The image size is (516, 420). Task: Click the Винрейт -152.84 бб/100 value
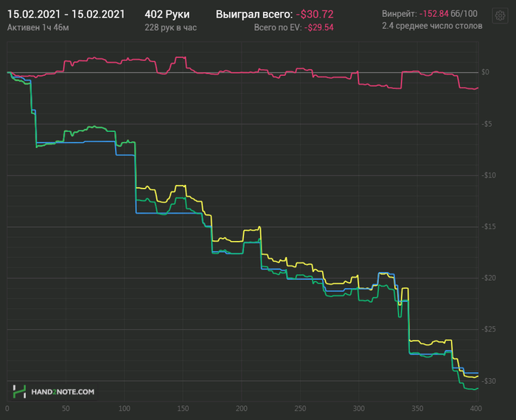coord(448,14)
